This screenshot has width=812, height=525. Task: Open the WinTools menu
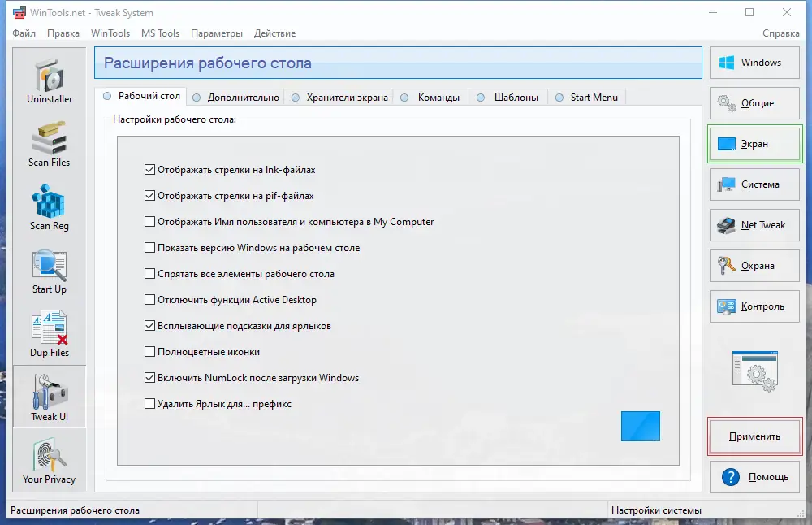coord(110,33)
